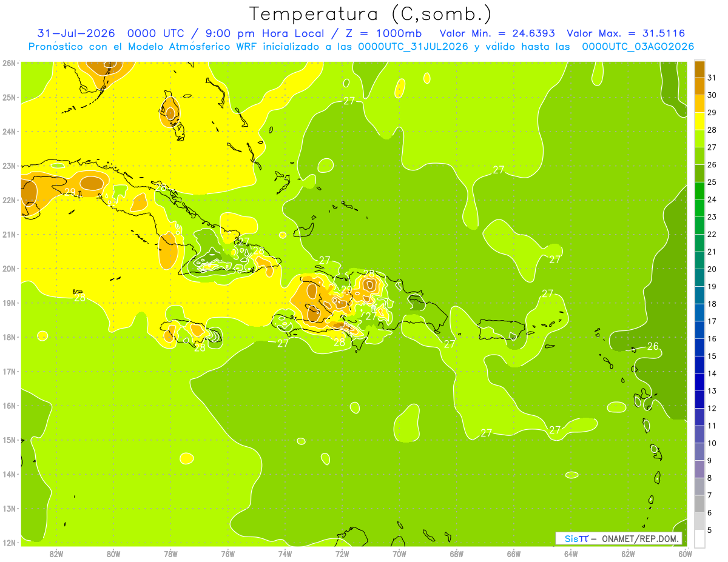Screen dimensions: 728x562
Task: Click the "70W" longitude axis label
Action: 399,554
